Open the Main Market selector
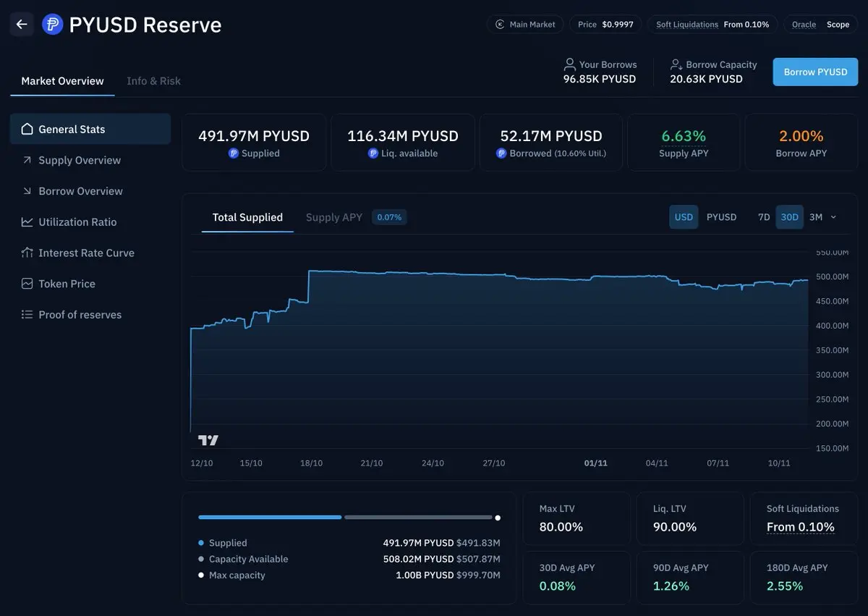 pyautogui.click(x=525, y=25)
